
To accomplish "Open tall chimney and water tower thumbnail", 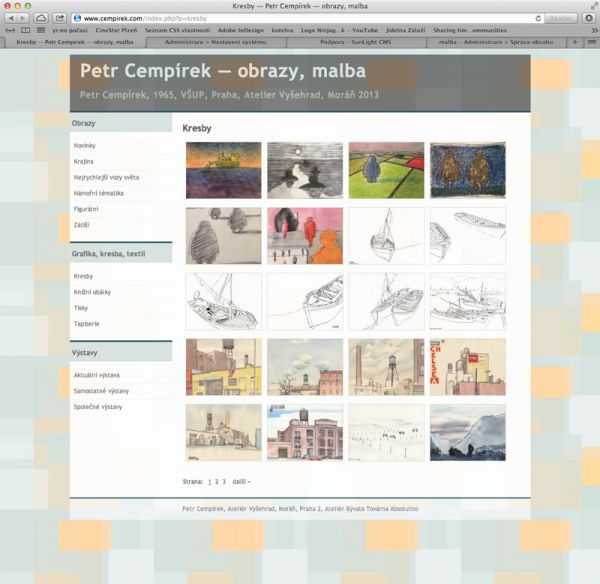I will point(386,367).
